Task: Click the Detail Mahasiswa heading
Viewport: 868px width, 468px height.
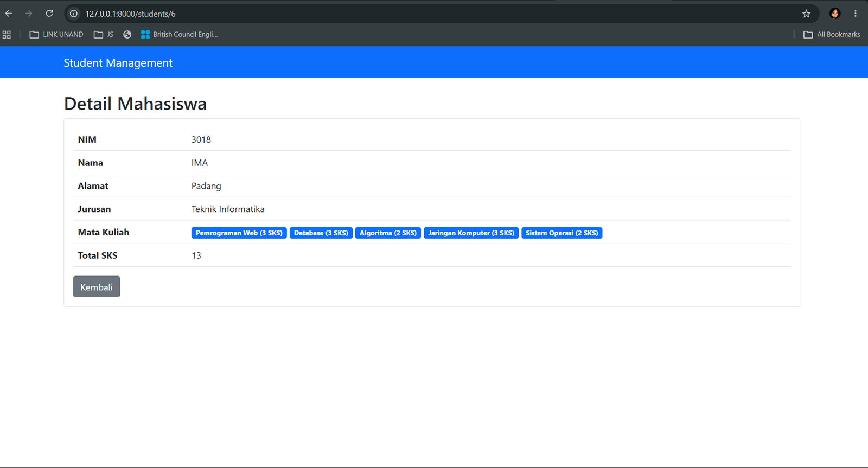Action: [135, 104]
